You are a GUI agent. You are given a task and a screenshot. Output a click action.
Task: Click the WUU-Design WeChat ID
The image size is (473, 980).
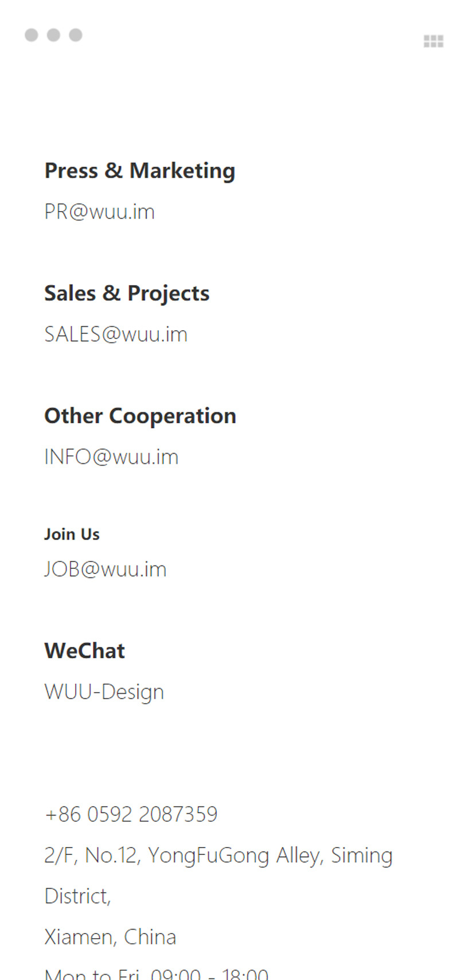(x=104, y=692)
